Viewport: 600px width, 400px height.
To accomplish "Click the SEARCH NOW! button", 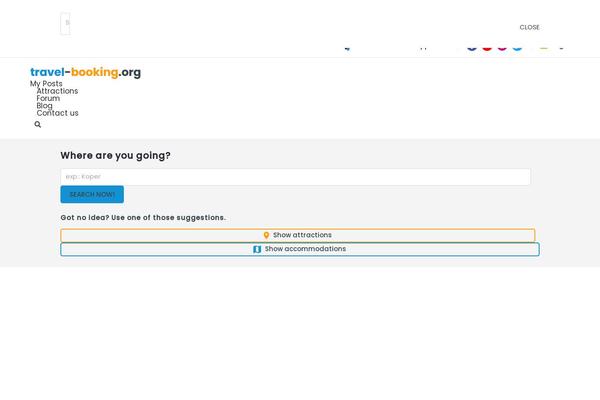I will (92, 194).
